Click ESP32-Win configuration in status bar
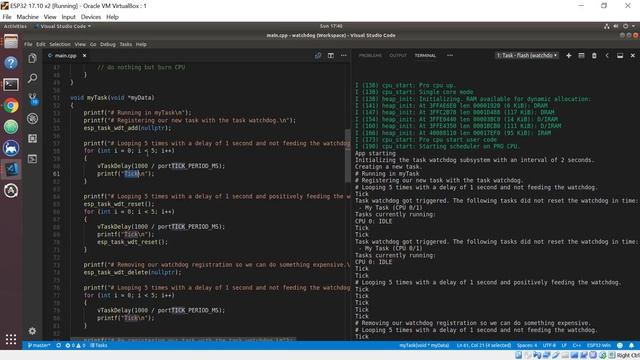Image resolution: width=640 pixels, height=360 pixels. click(599, 345)
